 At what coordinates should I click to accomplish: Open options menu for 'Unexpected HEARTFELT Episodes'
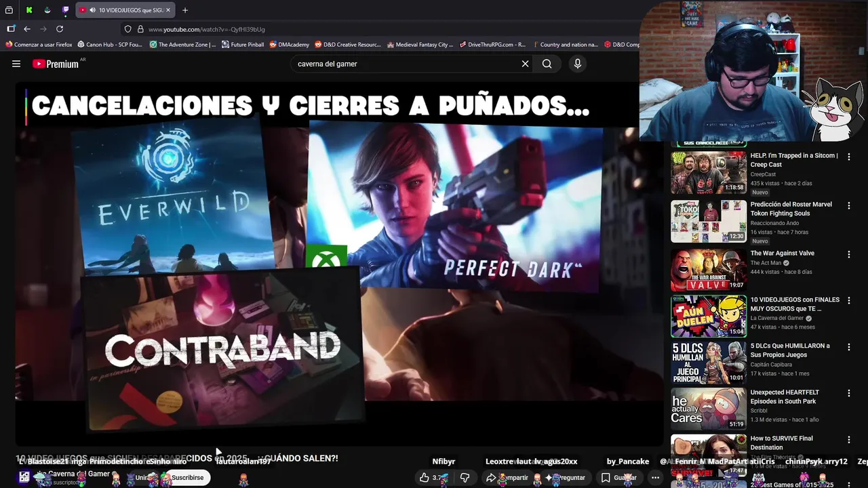(x=848, y=393)
